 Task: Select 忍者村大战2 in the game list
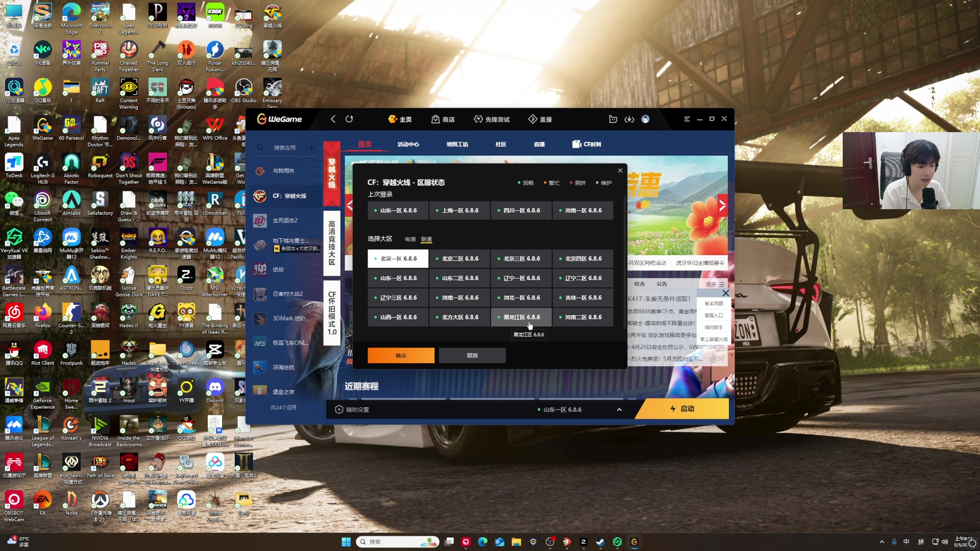pyautogui.click(x=287, y=294)
